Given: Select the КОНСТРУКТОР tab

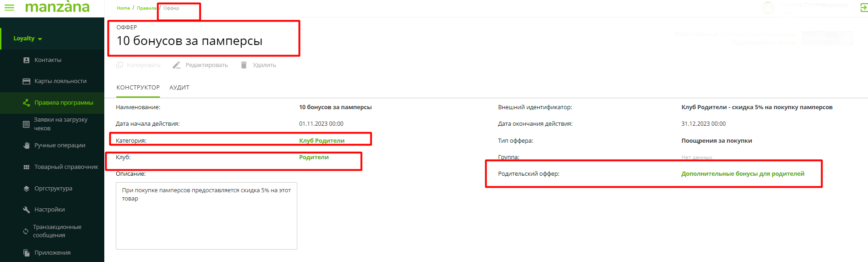Looking at the screenshot, I should [x=138, y=88].
